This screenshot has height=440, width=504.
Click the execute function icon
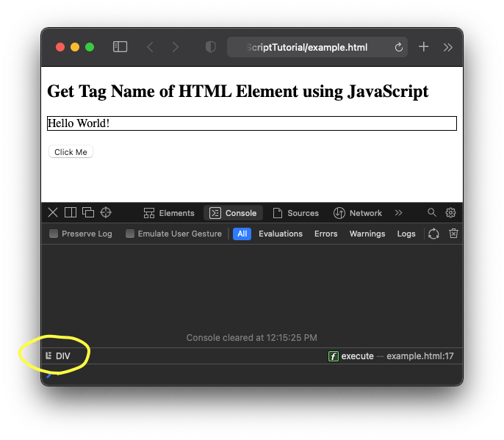(x=334, y=356)
